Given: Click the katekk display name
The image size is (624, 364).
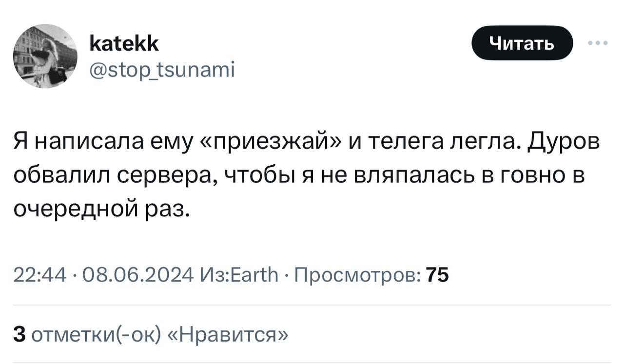Looking at the screenshot, I should click(x=124, y=45).
